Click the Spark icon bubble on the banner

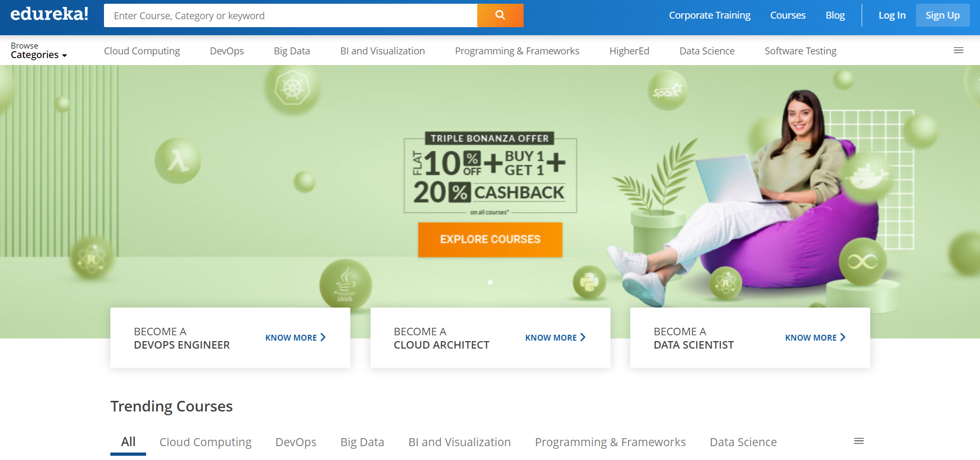tap(667, 91)
